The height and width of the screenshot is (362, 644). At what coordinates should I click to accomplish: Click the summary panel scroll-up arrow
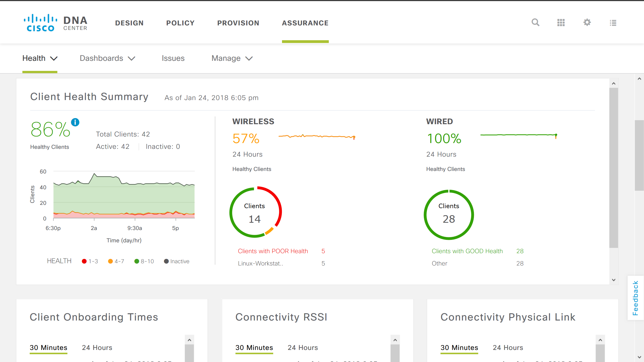614,83
